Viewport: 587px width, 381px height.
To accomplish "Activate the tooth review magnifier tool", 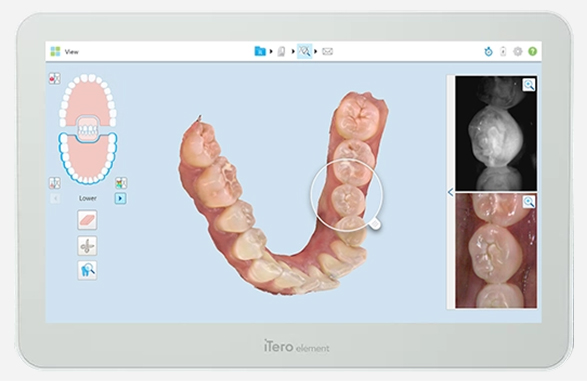I will tap(87, 271).
